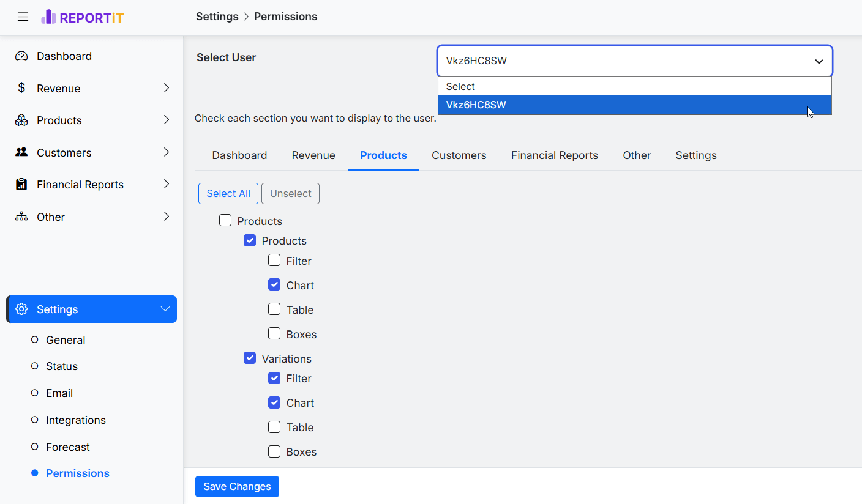Click the bullet next to General

pyautogui.click(x=35, y=339)
